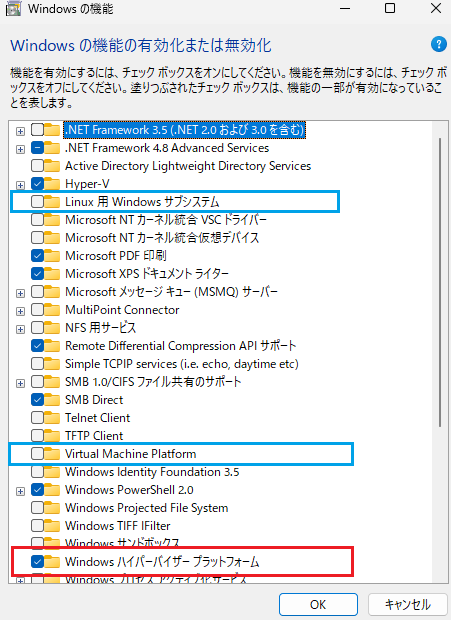Click folder icon beside Microsoft PDF 印刷
Viewport: 451px width, 620px height.
click(52, 255)
